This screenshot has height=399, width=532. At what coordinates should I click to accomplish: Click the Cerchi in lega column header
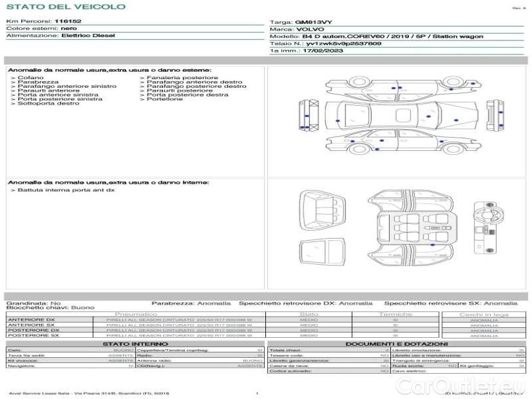(x=483, y=314)
